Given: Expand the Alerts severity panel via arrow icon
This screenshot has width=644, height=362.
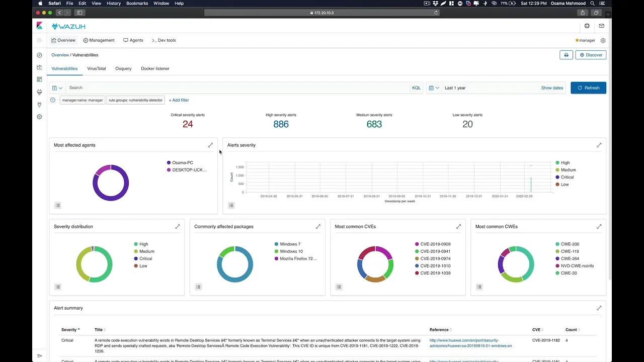Looking at the screenshot, I should point(599,145).
